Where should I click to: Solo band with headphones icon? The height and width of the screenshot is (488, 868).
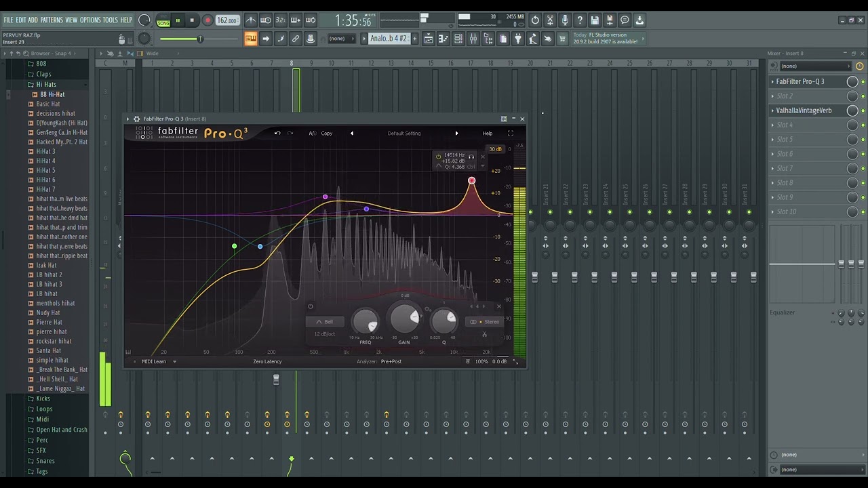click(x=471, y=157)
